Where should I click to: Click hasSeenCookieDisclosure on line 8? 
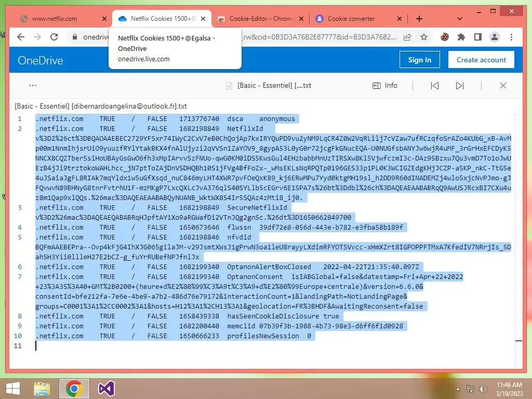point(273,316)
